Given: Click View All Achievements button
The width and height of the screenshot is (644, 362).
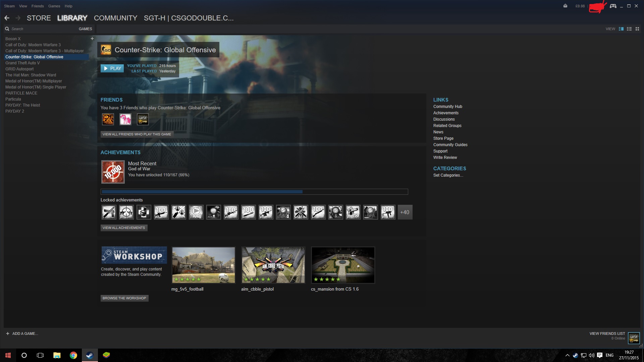Looking at the screenshot, I should pyautogui.click(x=124, y=228).
